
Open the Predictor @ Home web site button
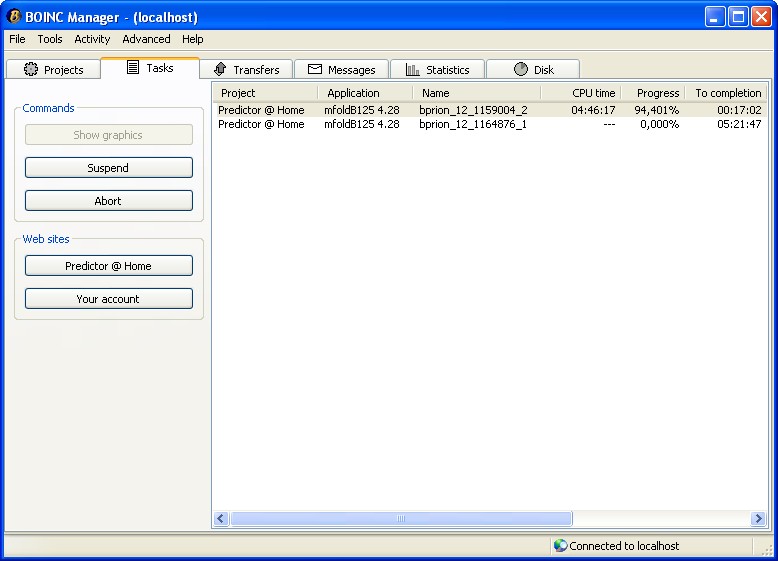109,266
